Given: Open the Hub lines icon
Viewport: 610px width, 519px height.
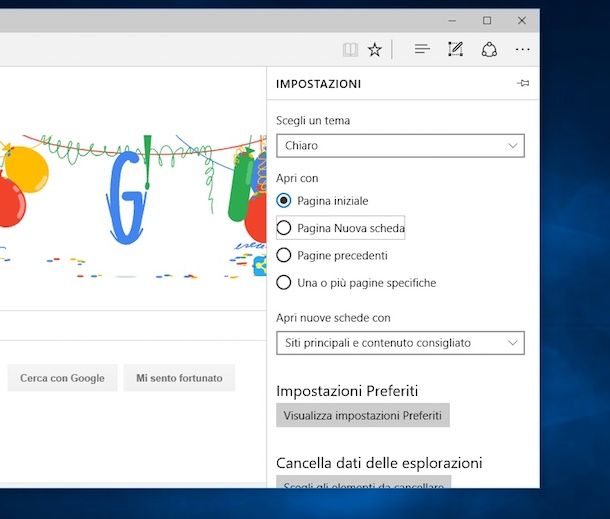Looking at the screenshot, I should point(422,49).
